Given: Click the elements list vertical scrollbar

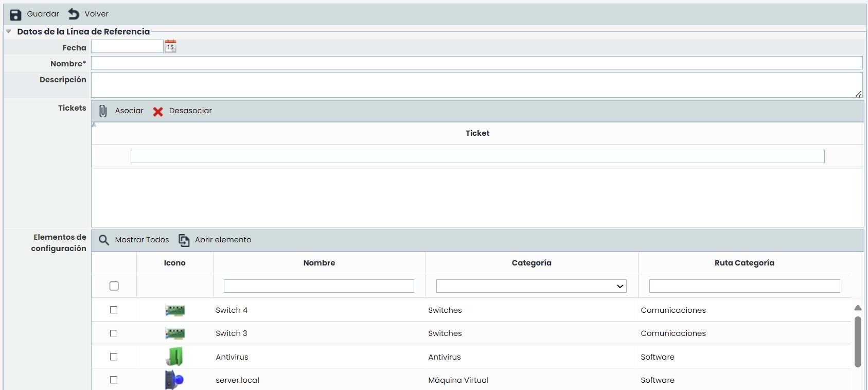Looking at the screenshot, I should point(858,342).
